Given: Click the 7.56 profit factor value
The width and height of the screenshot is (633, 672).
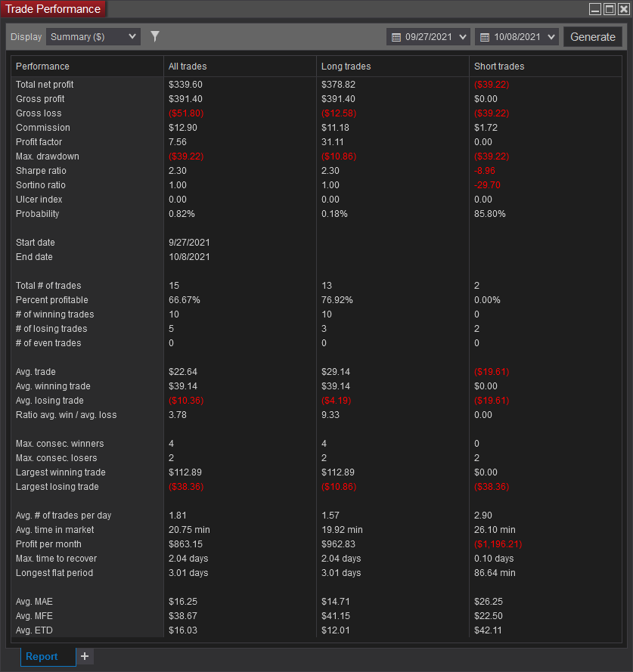Looking at the screenshot, I should [x=178, y=142].
